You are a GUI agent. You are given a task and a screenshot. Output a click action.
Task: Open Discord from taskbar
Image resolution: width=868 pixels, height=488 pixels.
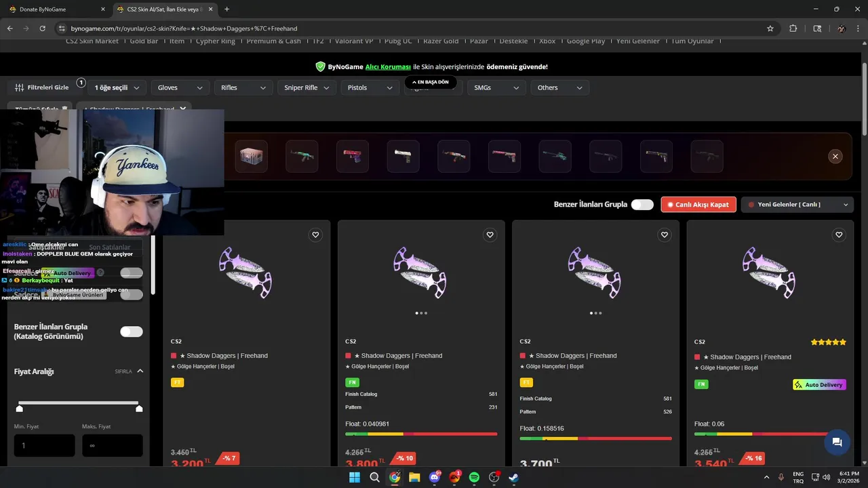pos(435,477)
